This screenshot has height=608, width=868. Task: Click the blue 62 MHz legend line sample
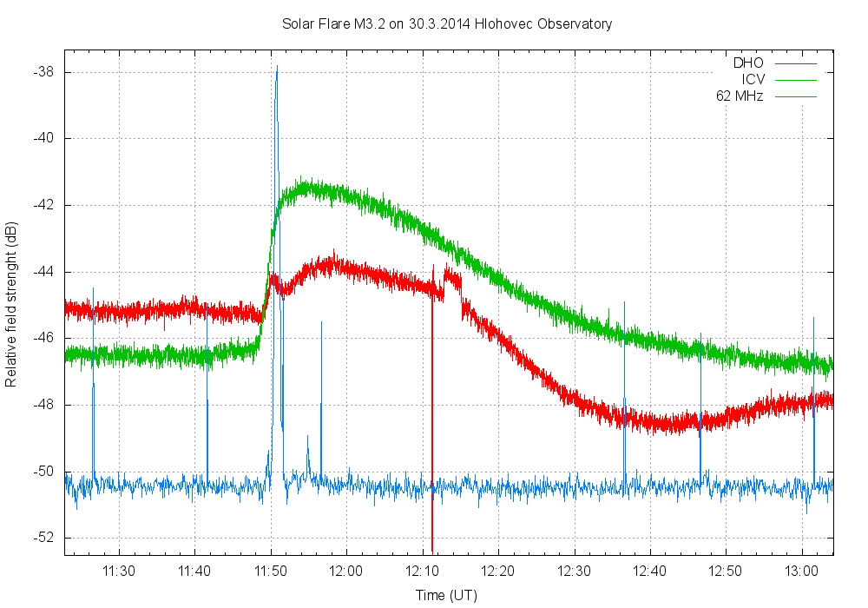(x=796, y=96)
